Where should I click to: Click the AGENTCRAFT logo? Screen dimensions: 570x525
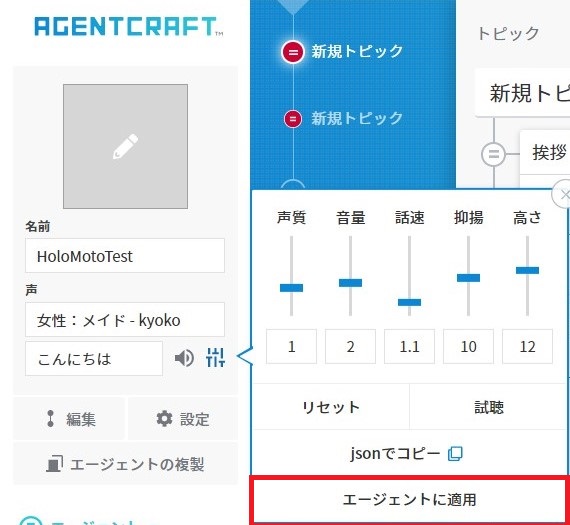129,27
